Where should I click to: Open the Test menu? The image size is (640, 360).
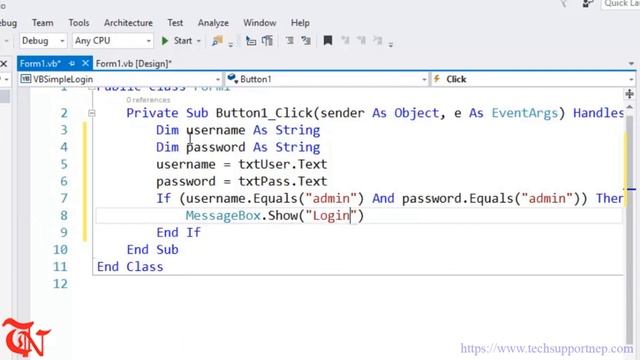tap(175, 23)
